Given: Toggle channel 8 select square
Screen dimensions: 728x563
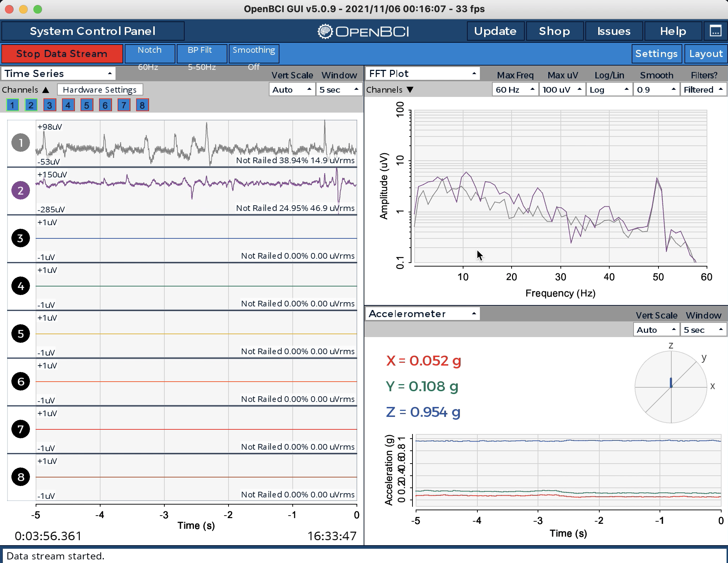Looking at the screenshot, I should pyautogui.click(x=142, y=105).
